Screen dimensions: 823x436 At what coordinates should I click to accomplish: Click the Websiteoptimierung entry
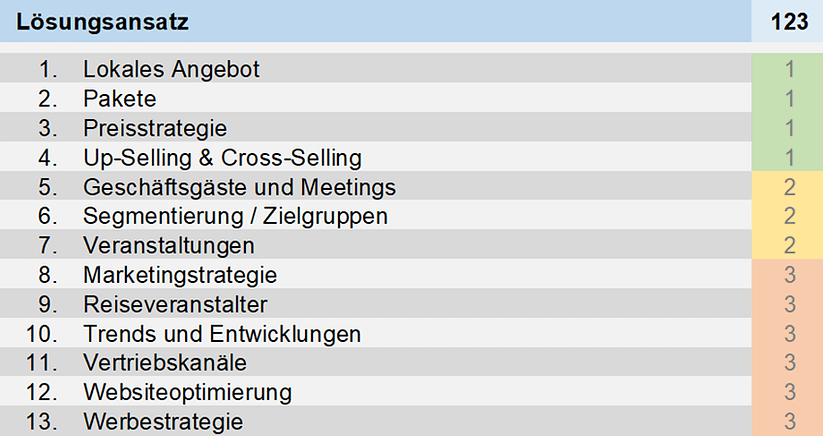(x=375, y=391)
